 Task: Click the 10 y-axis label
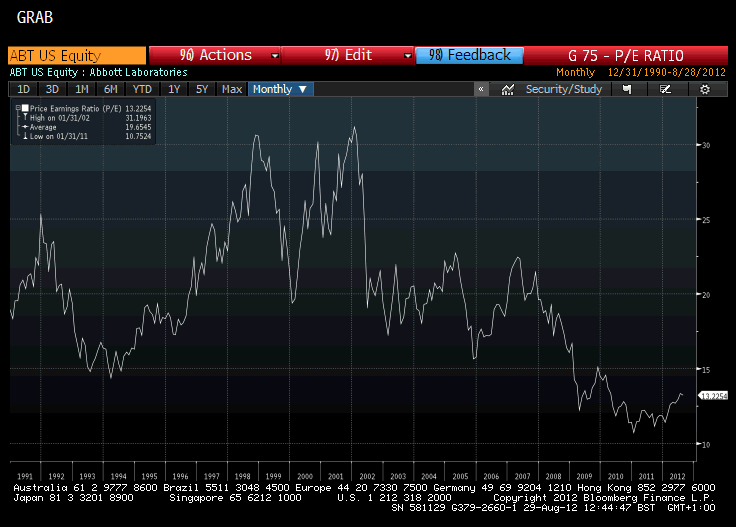point(706,445)
